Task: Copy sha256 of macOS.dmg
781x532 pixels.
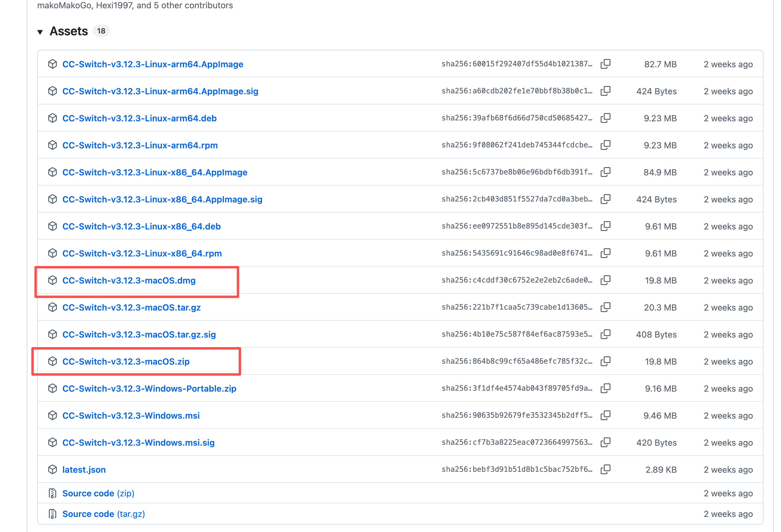Action: pyautogui.click(x=605, y=280)
